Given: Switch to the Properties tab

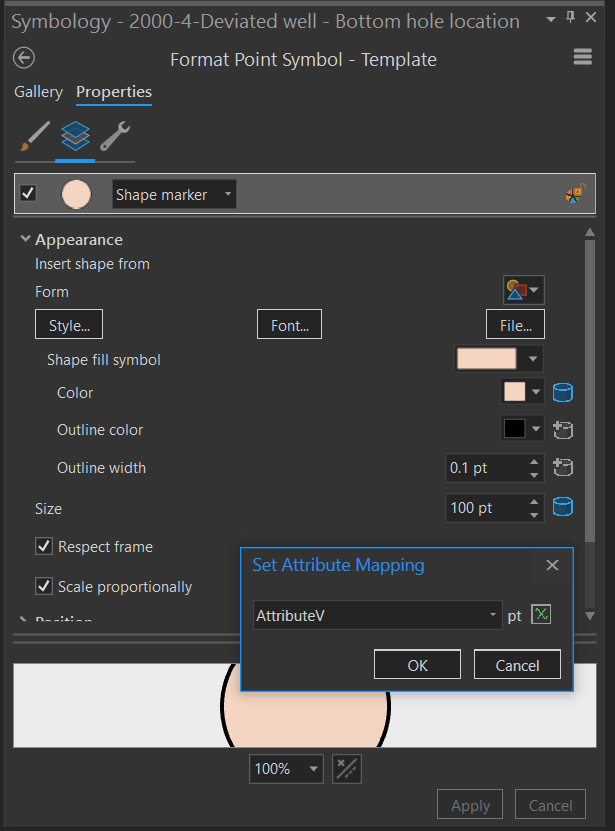Looking at the screenshot, I should tap(114, 92).
